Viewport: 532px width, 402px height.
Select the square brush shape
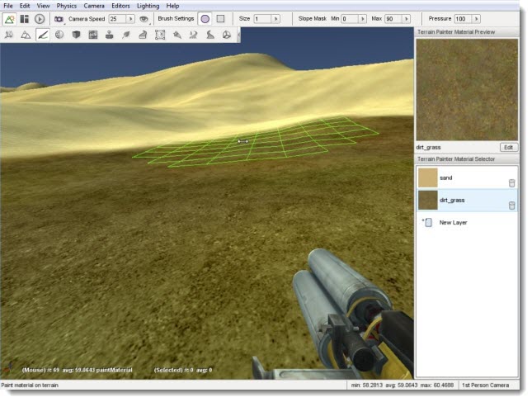pyautogui.click(x=220, y=19)
